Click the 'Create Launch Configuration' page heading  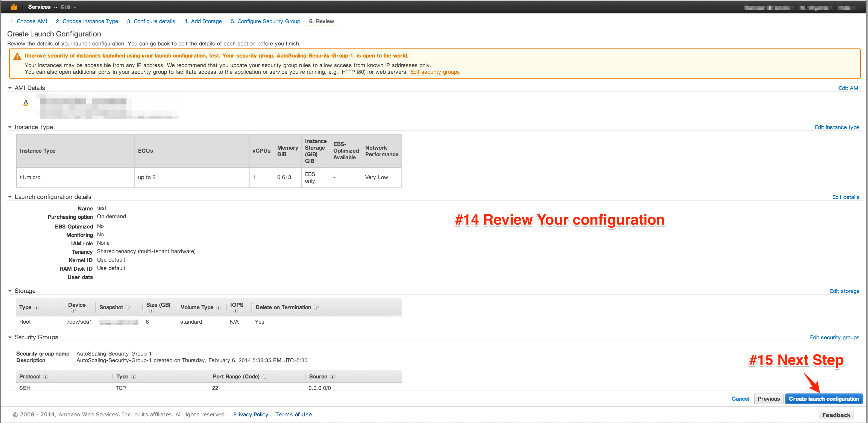pyautogui.click(x=54, y=34)
